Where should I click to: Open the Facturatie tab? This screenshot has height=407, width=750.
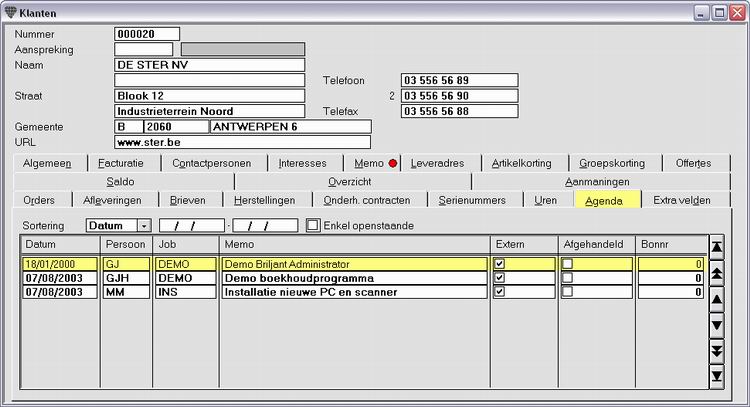click(121, 164)
